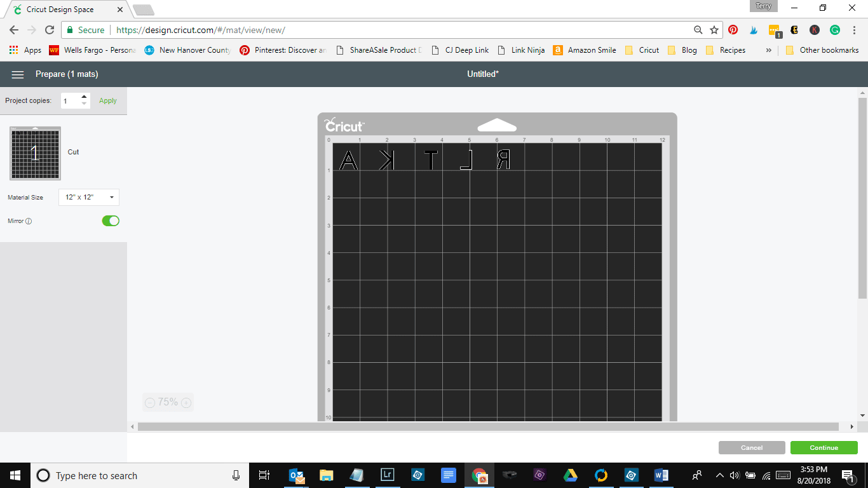Click the green Continue button
The width and height of the screenshot is (868, 488).
click(x=824, y=448)
